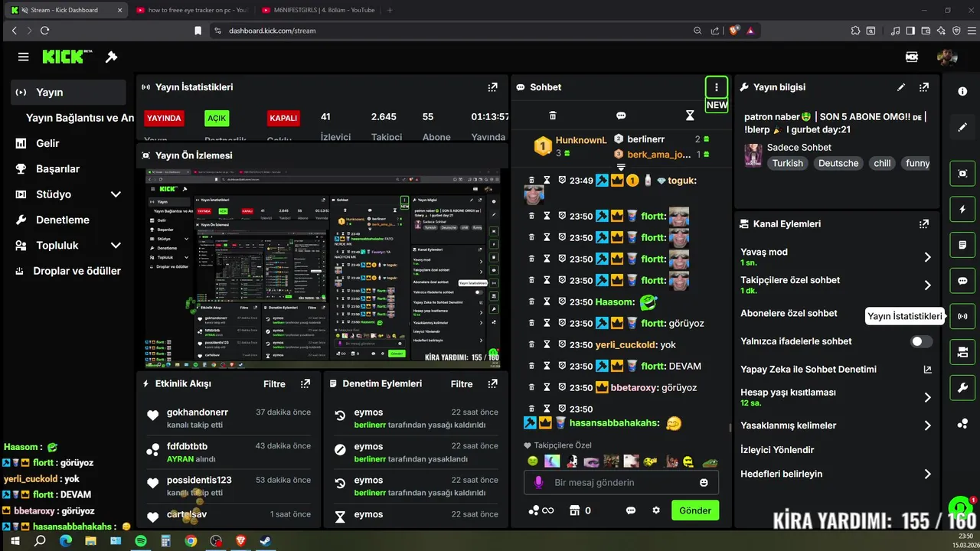This screenshot has width=980, height=551.
Task: Click the trash icon in the chat toolbar
Action: click(553, 116)
